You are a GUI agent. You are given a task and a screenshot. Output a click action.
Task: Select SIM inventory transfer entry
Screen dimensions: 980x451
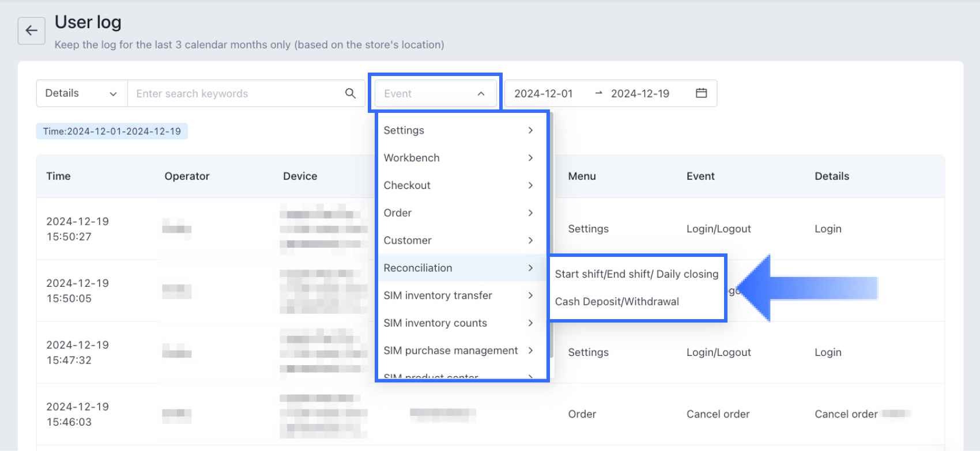tap(438, 295)
